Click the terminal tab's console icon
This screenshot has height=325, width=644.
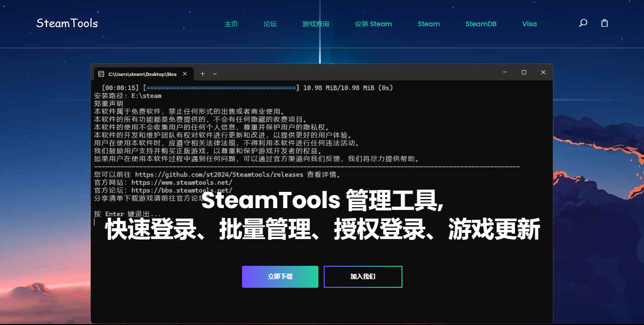click(x=101, y=74)
